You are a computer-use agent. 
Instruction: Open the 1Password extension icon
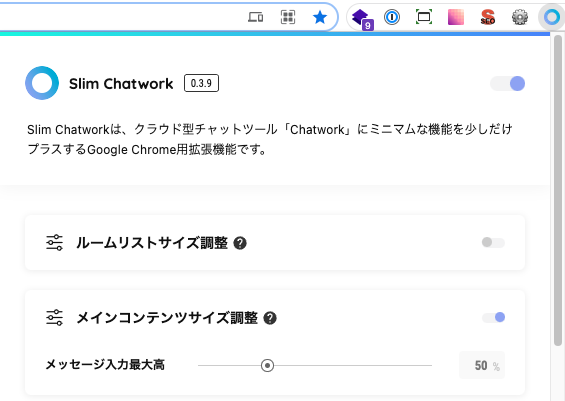coord(392,17)
